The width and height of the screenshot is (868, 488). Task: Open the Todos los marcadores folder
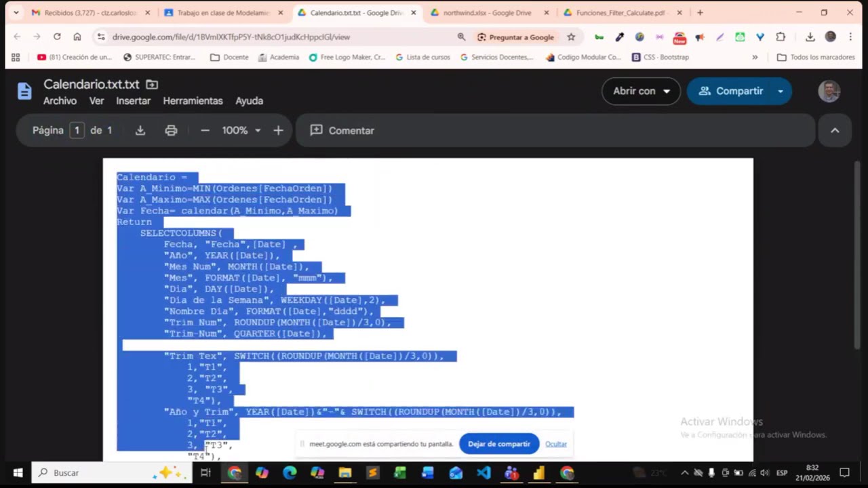point(816,57)
